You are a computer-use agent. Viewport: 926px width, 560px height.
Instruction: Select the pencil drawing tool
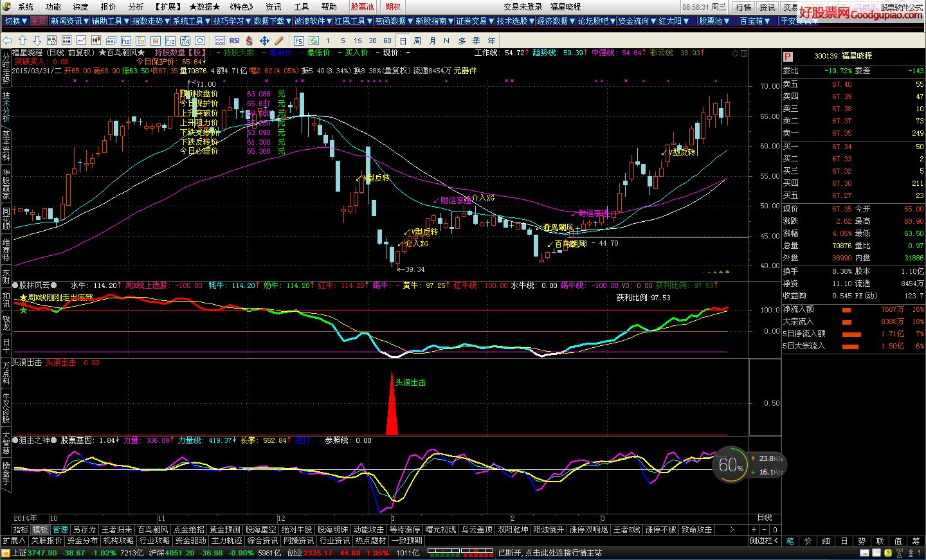pos(278,40)
